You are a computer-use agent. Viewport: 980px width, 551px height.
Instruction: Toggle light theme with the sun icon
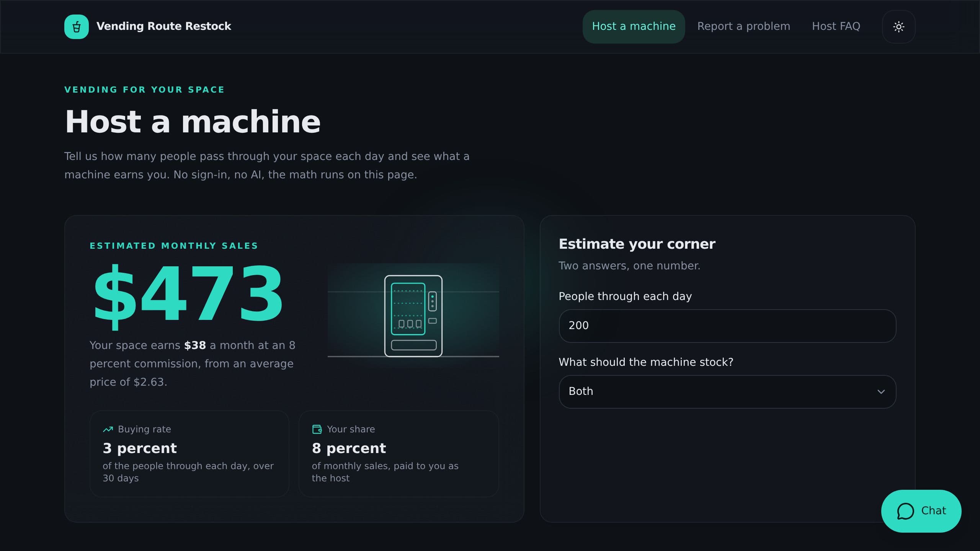pyautogui.click(x=898, y=27)
